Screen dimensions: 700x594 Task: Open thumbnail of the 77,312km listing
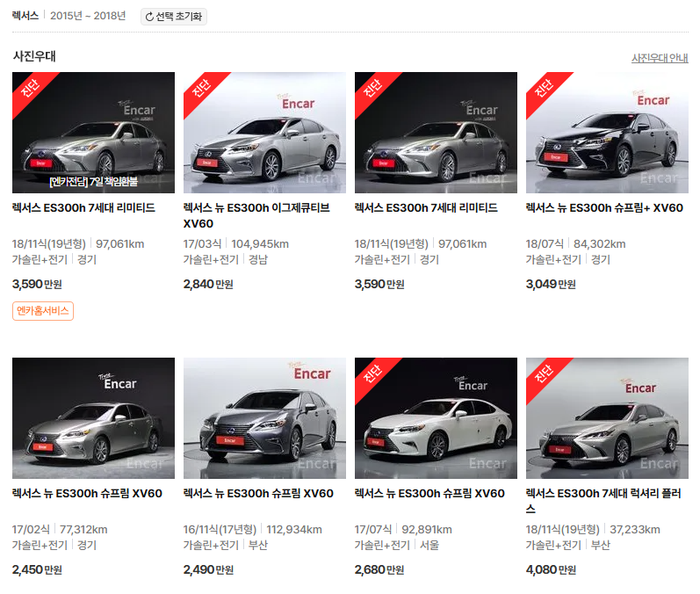point(93,418)
